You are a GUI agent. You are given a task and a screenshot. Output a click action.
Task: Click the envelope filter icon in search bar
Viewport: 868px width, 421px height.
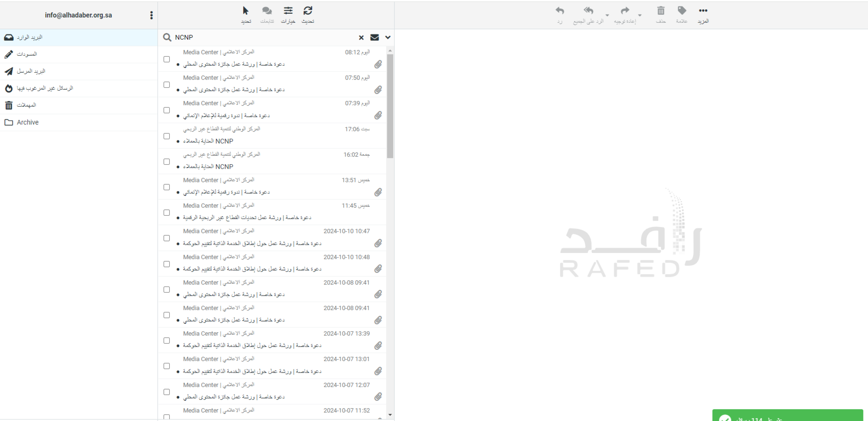tap(374, 38)
